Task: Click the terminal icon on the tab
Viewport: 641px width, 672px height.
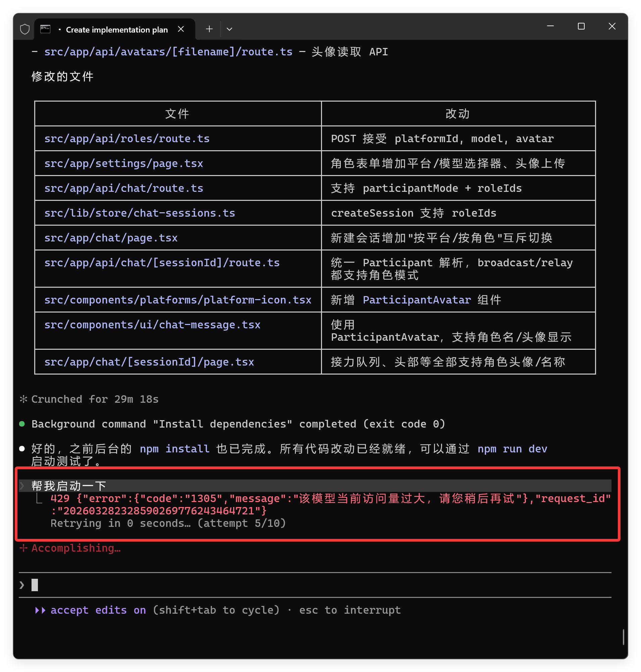Action: point(45,30)
